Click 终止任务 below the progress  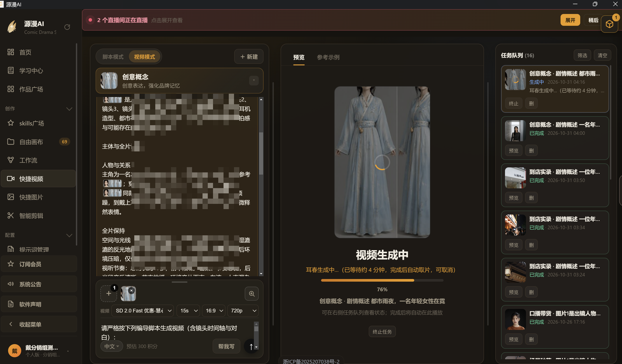(x=382, y=332)
